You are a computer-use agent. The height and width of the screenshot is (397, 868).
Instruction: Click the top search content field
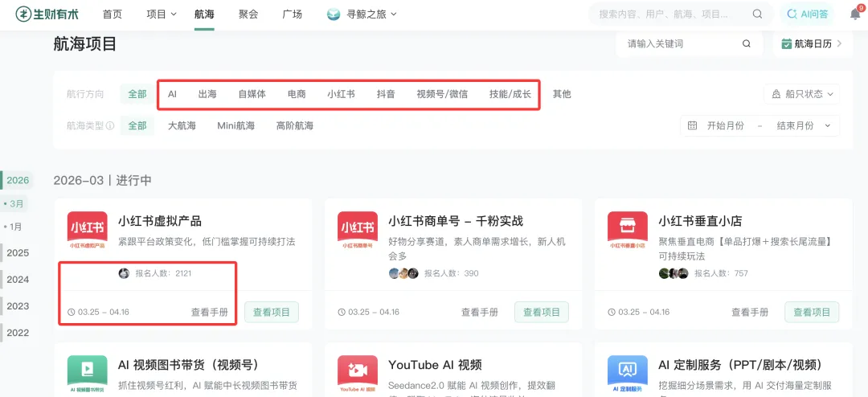[681, 14]
